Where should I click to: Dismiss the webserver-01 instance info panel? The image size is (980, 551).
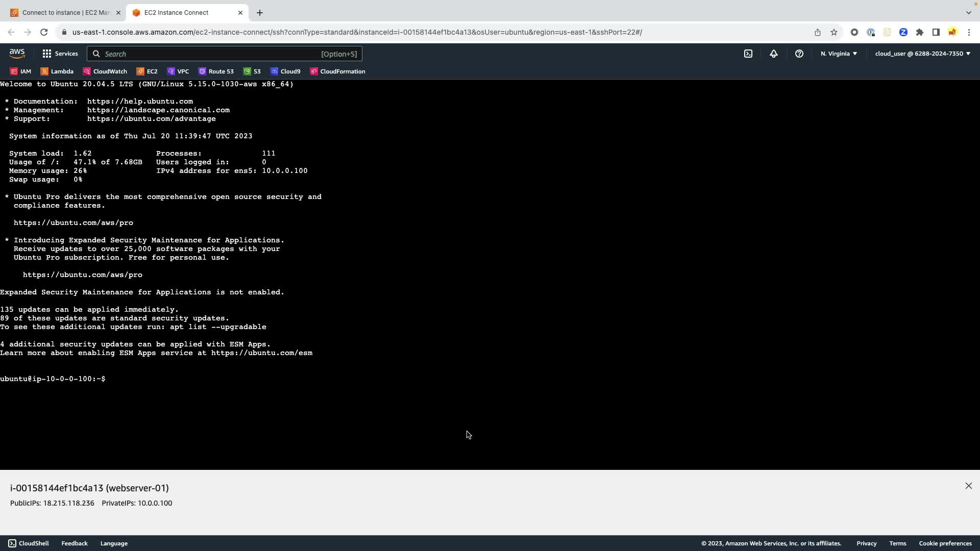tap(968, 486)
